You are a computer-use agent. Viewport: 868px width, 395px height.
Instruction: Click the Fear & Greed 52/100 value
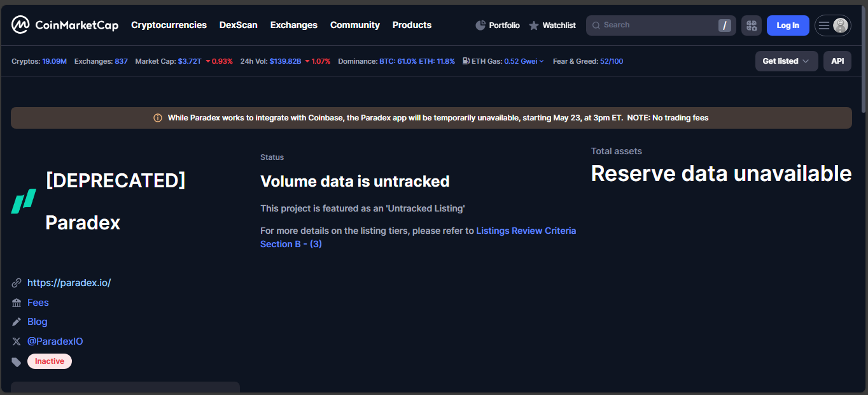(612, 61)
